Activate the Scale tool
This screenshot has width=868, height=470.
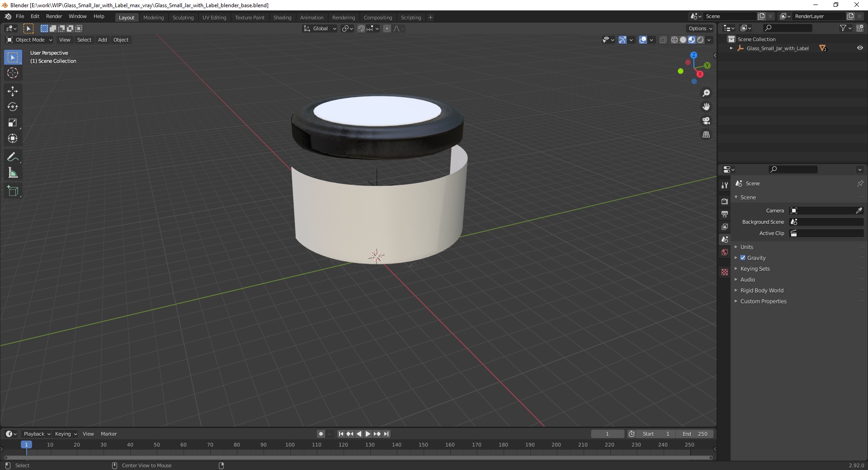(x=13, y=123)
